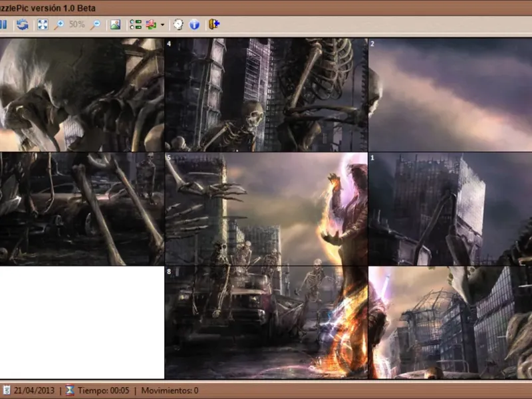Click the blue refresh/shuffle icon
The height and width of the screenshot is (399, 532).
[23, 25]
